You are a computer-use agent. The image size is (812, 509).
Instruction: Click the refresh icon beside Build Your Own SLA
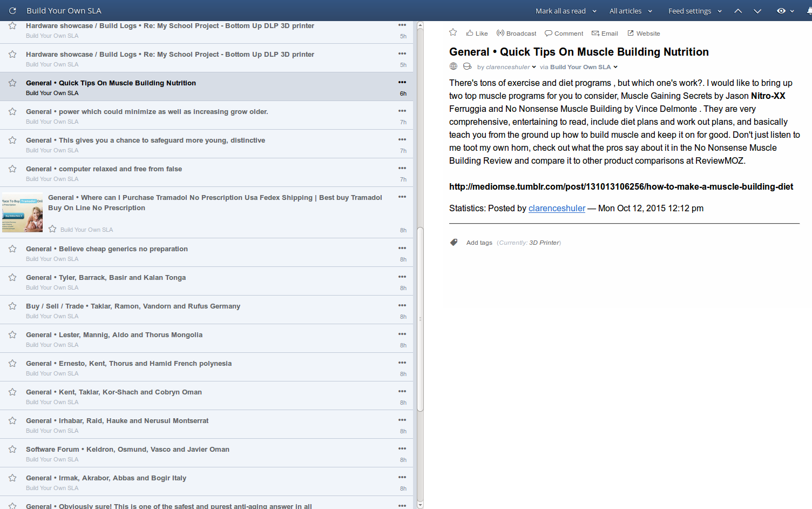click(x=12, y=11)
